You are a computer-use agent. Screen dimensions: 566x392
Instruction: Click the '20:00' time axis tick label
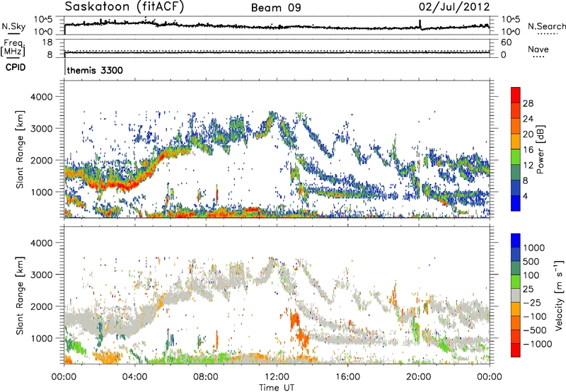[x=419, y=377]
